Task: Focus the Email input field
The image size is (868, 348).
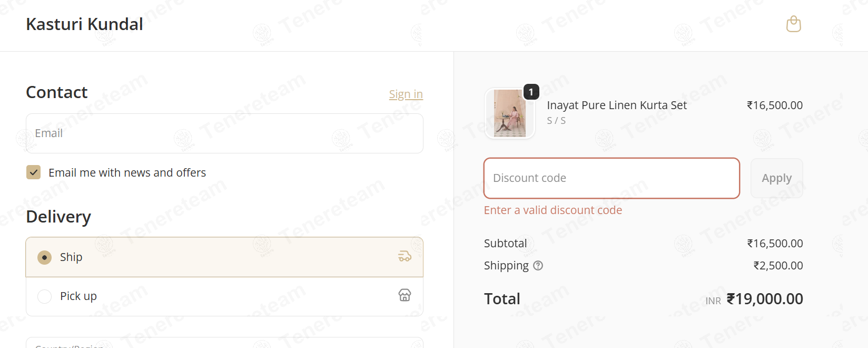Action: click(x=224, y=133)
